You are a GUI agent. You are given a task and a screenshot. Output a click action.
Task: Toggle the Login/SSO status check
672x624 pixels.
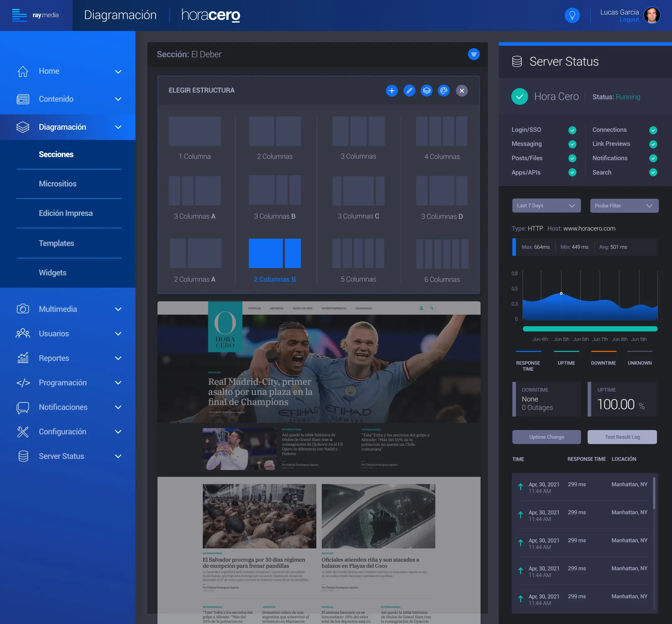(572, 130)
